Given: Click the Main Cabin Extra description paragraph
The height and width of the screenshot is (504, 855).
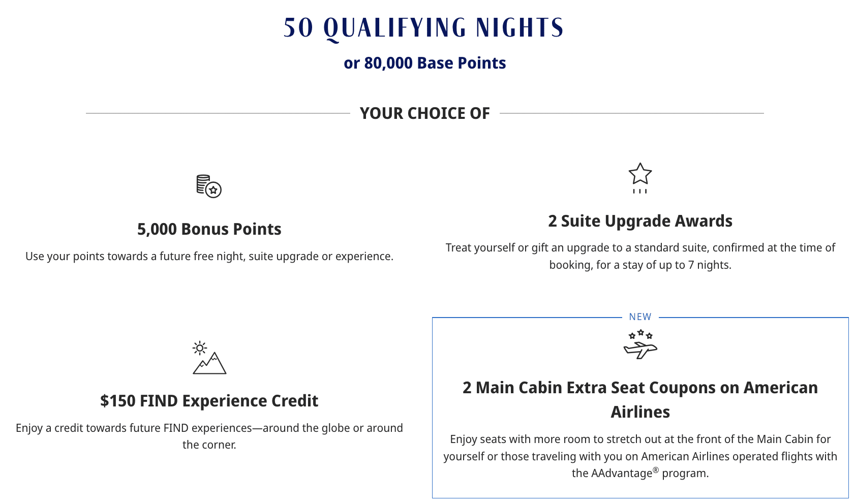Looking at the screenshot, I should [x=640, y=456].
